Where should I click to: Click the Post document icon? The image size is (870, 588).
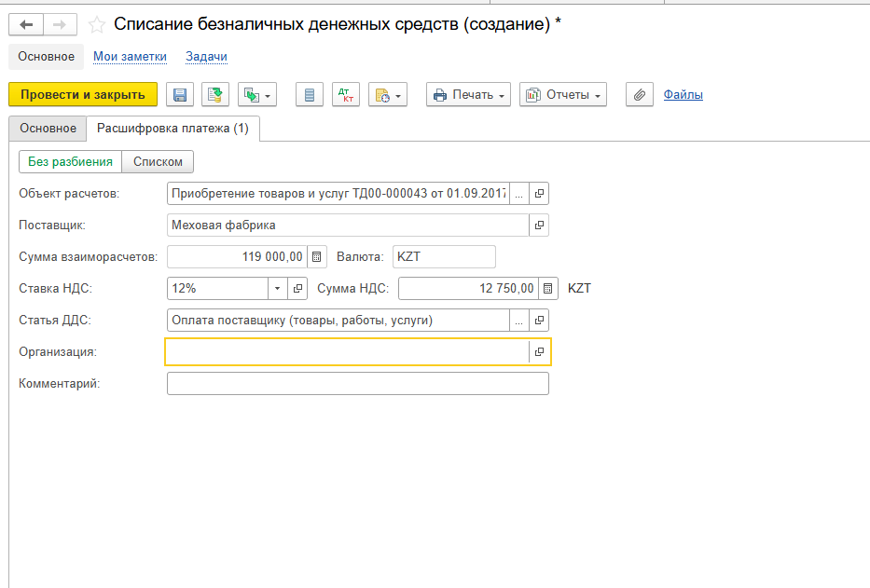[x=215, y=94]
